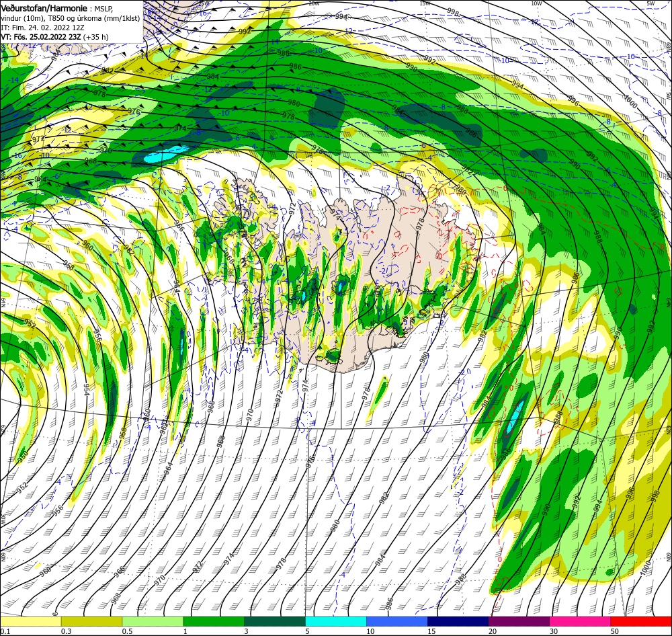This screenshot has height=636, width=672.
Task: Click the legend value '50'
Action: [x=615, y=631]
